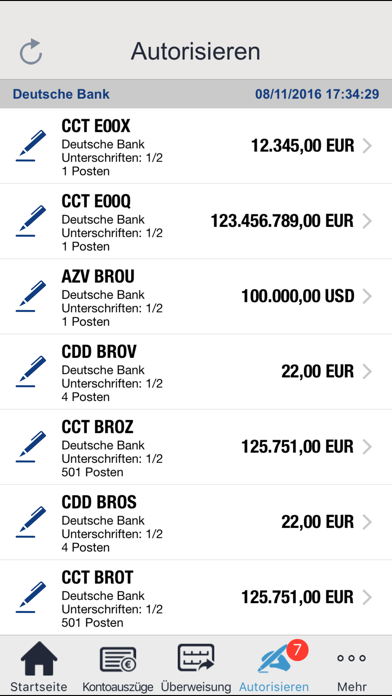Click the pen icon beside CDD BROS

pos(31,522)
